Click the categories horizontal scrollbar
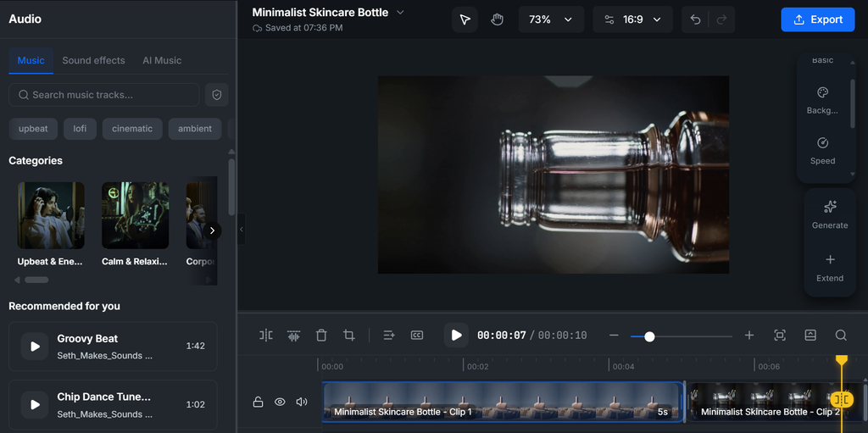The width and height of the screenshot is (868, 433). click(36, 280)
